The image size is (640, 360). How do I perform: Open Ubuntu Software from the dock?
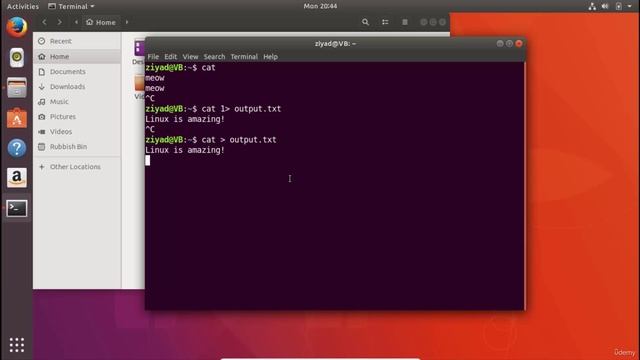click(17, 118)
